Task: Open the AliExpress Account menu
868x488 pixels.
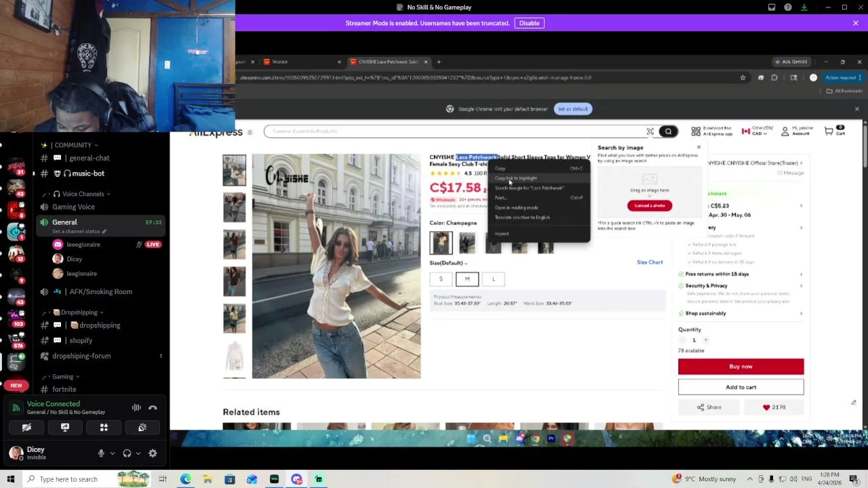Action: [x=797, y=131]
